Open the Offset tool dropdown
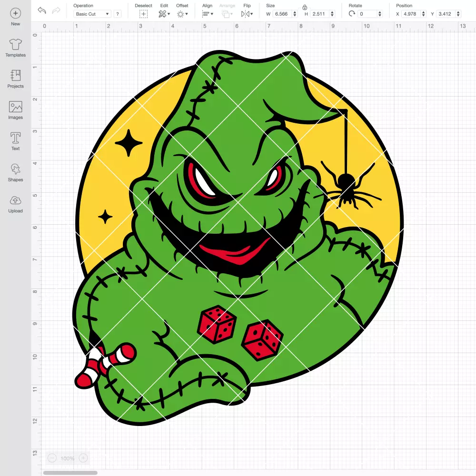This screenshot has height=476, width=476. coord(182,14)
